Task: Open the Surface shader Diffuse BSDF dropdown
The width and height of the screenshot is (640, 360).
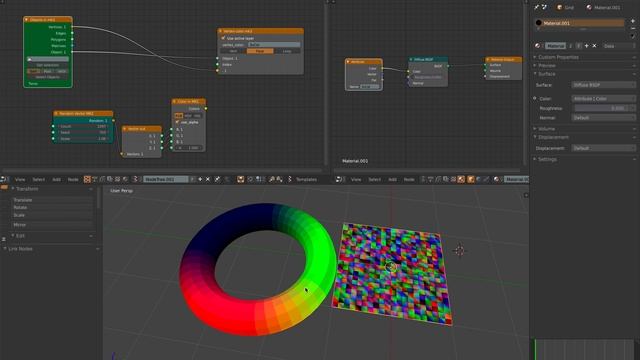Action: tap(603, 85)
